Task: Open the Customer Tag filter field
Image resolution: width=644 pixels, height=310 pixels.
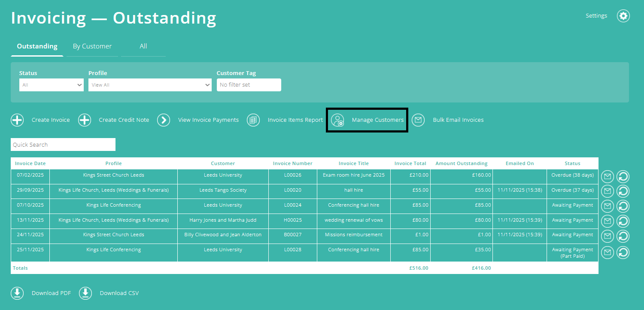Action: [249, 84]
